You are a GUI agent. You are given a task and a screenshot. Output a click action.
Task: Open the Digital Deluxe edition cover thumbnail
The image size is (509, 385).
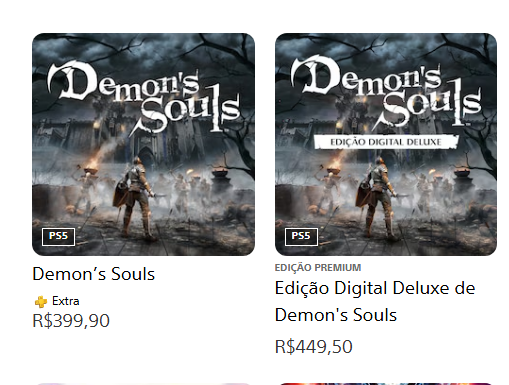386,144
